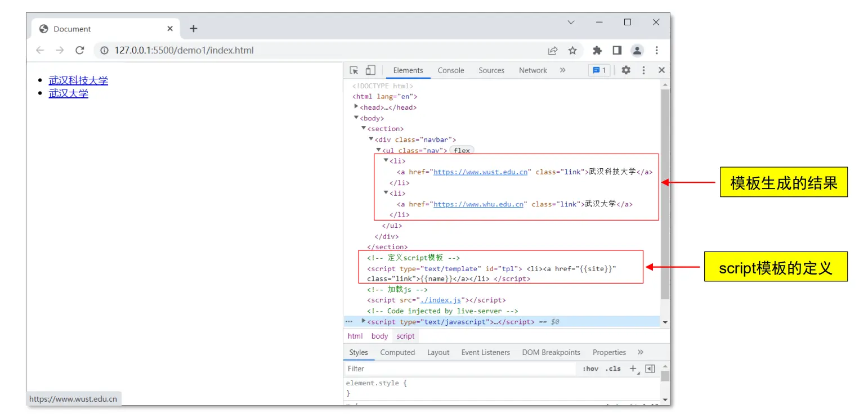Select html in the breadcrumb bar

355,336
